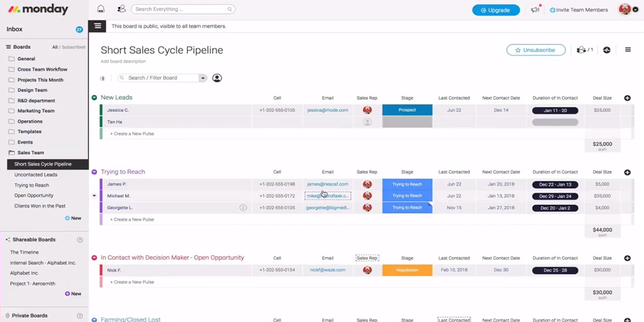The width and height of the screenshot is (644, 322).
Task: Click the jessica@rhode.com email link
Action: click(x=327, y=110)
